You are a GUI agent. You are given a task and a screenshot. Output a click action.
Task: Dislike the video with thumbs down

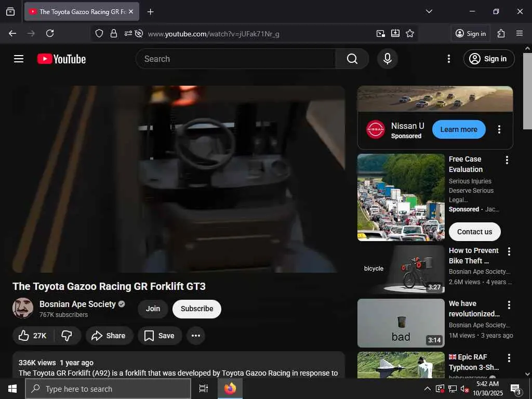pyautogui.click(x=67, y=336)
